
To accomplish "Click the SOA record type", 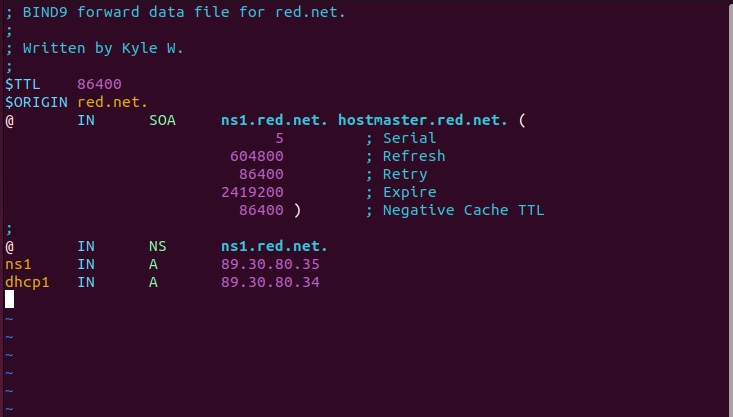I will [x=162, y=120].
